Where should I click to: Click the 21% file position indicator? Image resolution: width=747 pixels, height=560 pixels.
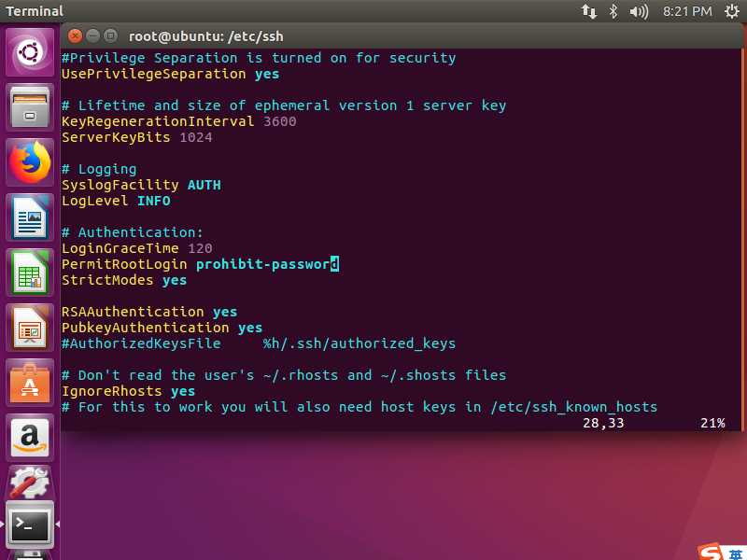pyautogui.click(x=712, y=423)
